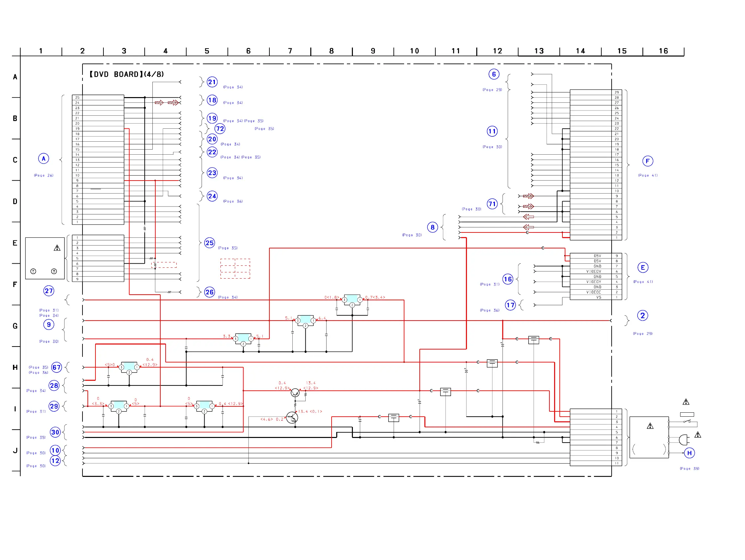745x560 pixels.
Task: Select the circled 72 reference marker
Action: (x=220, y=129)
